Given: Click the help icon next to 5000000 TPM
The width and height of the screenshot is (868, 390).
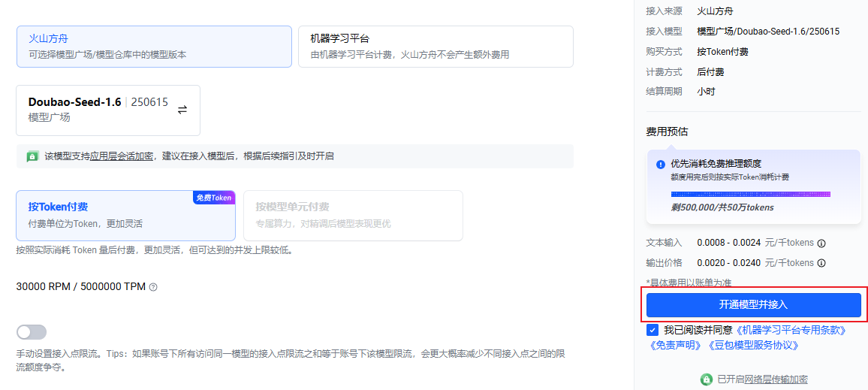Looking at the screenshot, I should [x=154, y=287].
